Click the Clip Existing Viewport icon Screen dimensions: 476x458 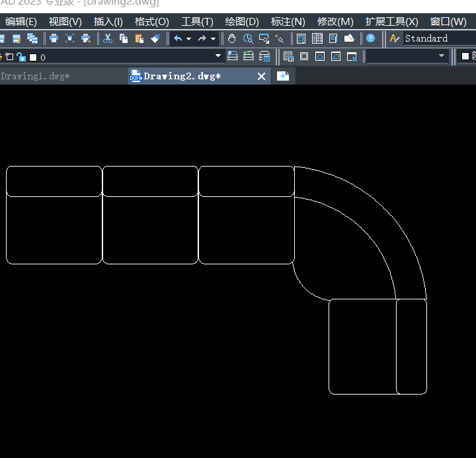352,57
